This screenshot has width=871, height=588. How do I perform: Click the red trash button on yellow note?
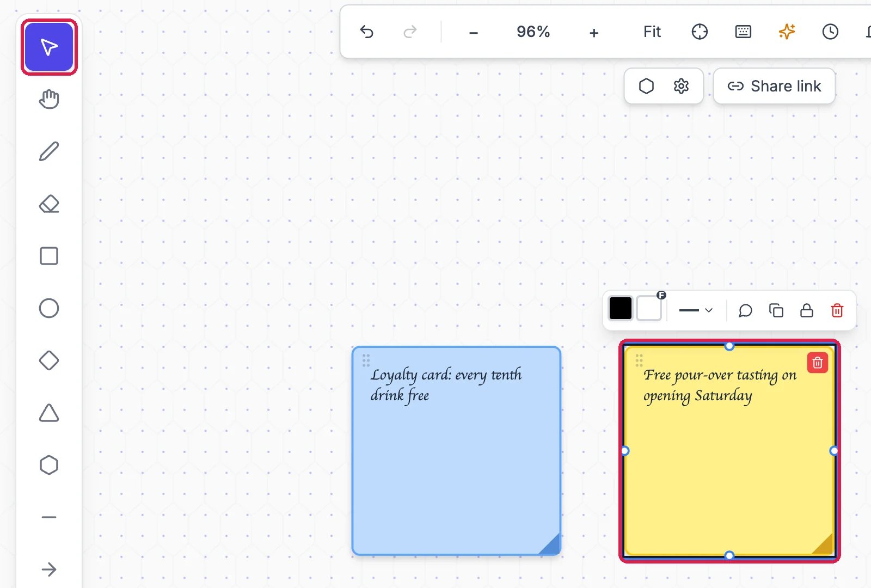coord(818,363)
